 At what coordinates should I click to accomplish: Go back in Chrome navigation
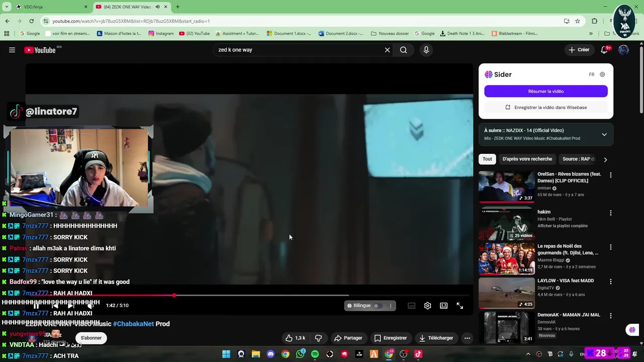[x=7, y=21]
